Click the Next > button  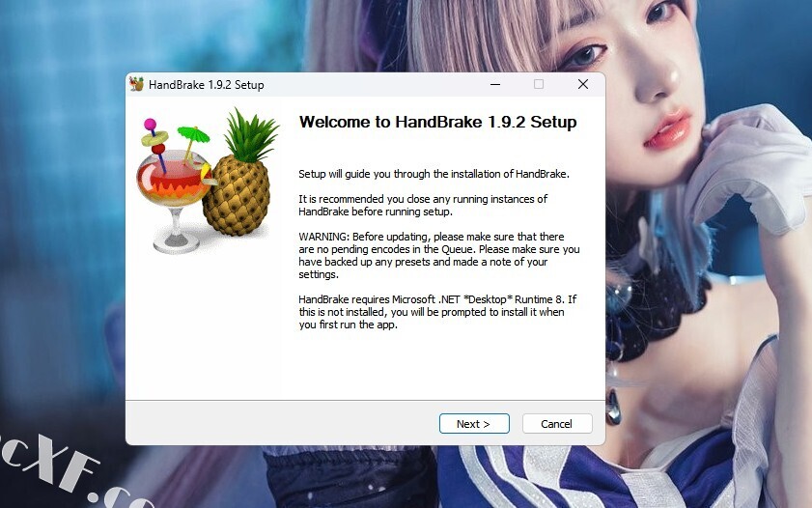(x=474, y=424)
